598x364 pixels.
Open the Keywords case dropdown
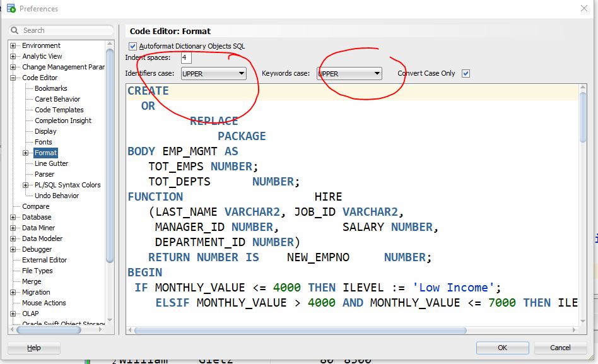coord(350,74)
